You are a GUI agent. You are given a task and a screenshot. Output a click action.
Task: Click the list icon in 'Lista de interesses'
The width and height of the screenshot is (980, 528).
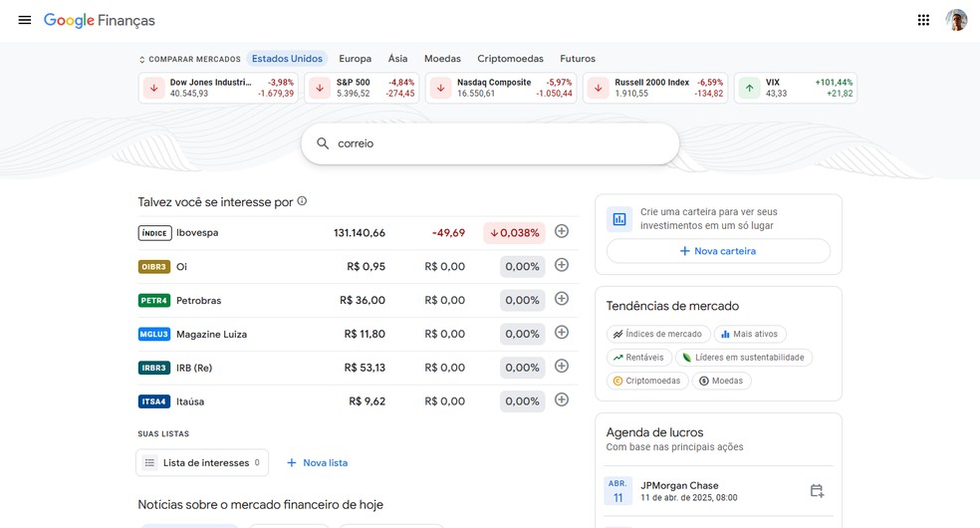tap(149, 463)
